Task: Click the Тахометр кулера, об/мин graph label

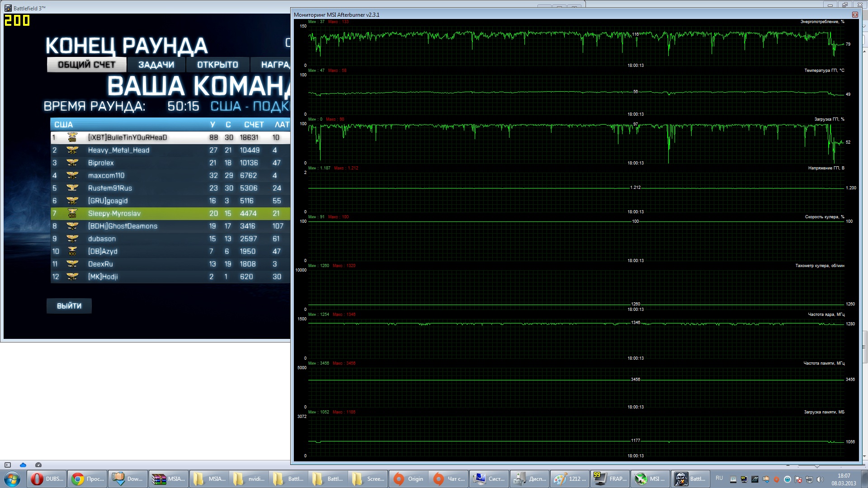Action: coord(820,266)
